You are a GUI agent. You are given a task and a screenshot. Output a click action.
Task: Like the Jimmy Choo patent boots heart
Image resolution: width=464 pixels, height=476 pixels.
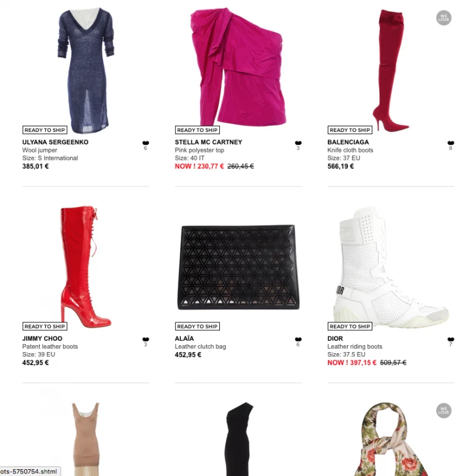pos(146,339)
